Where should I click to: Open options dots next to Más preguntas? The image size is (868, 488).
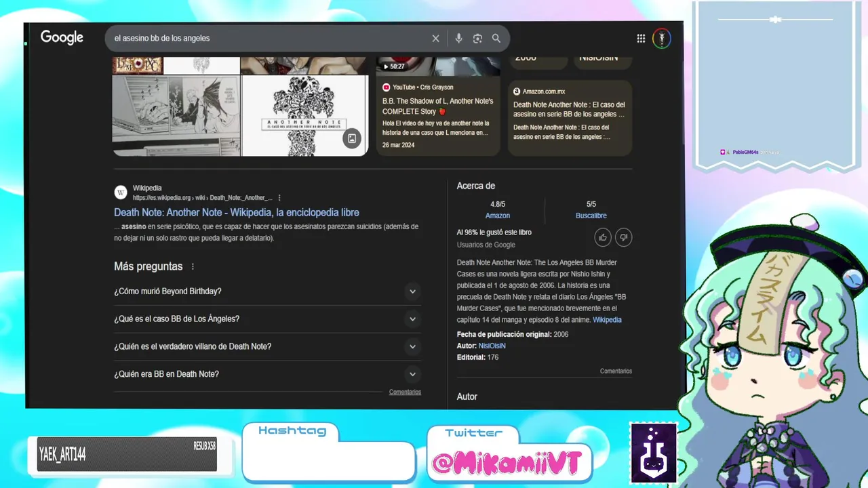193,267
